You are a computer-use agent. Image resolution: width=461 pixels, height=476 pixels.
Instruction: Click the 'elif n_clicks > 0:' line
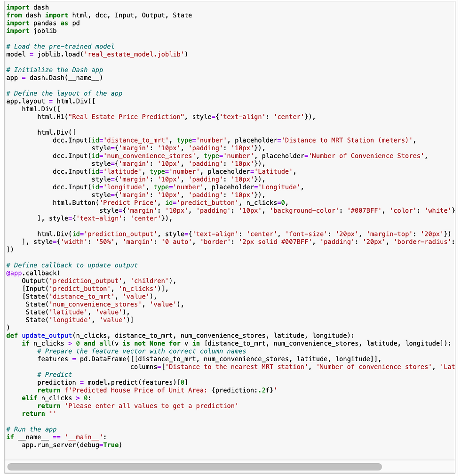point(57,398)
